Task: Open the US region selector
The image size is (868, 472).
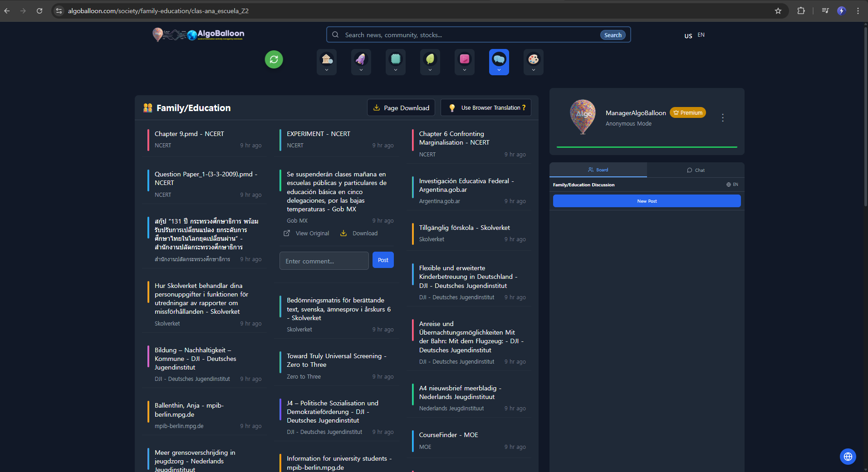Action: (687, 35)
